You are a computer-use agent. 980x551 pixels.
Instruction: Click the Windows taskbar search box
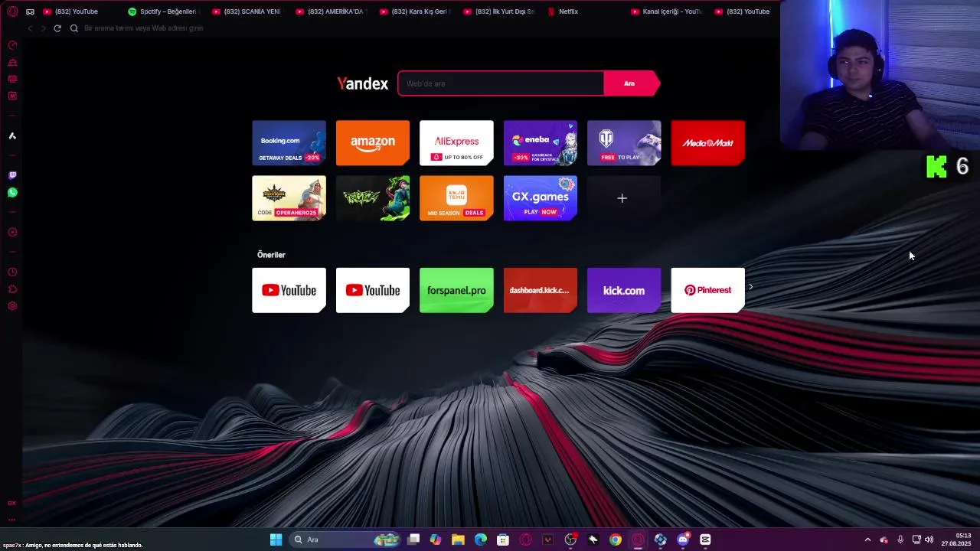346,540
